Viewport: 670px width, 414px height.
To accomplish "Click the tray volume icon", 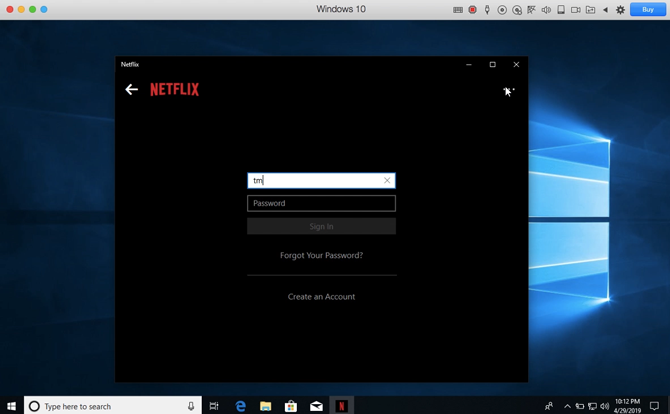I will 604,406.
